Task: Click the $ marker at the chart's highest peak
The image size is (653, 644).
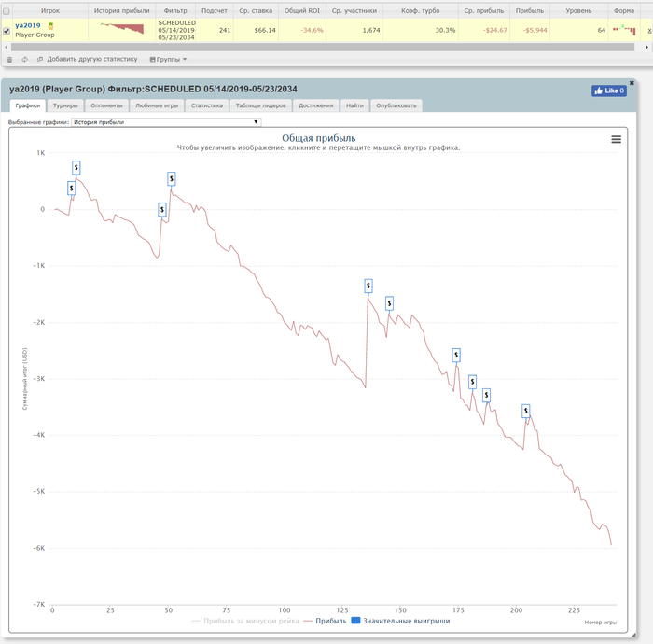Action: 76,167
